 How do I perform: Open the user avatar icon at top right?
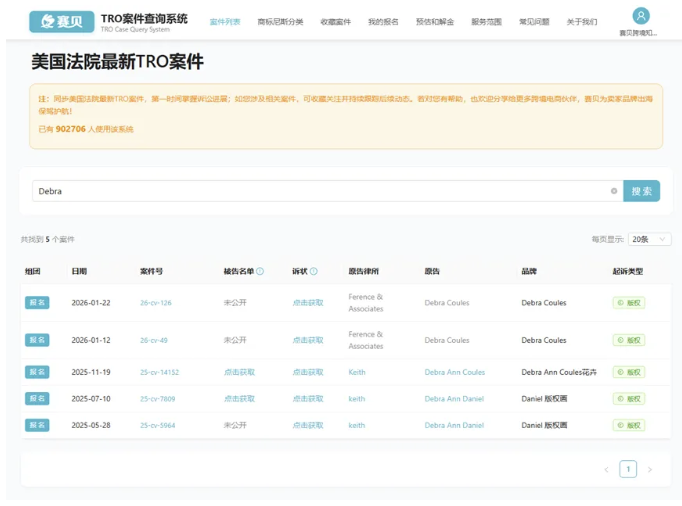tap(641, 16)
